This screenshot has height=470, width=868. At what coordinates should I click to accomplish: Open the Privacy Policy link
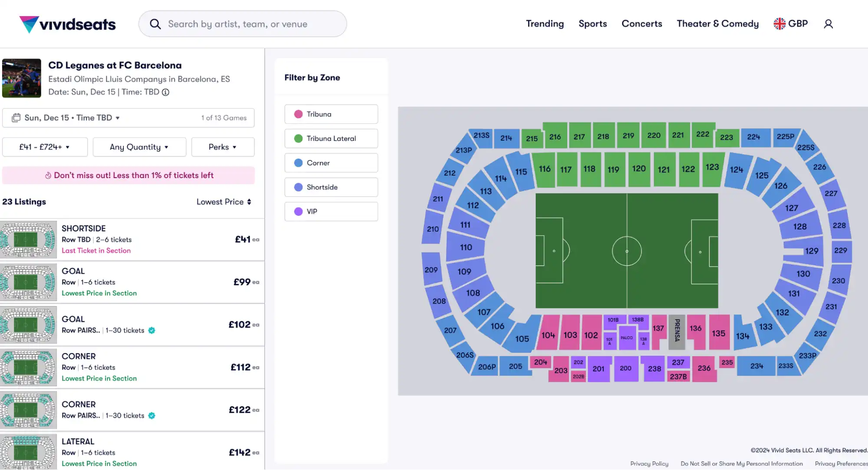coord(650,463)
